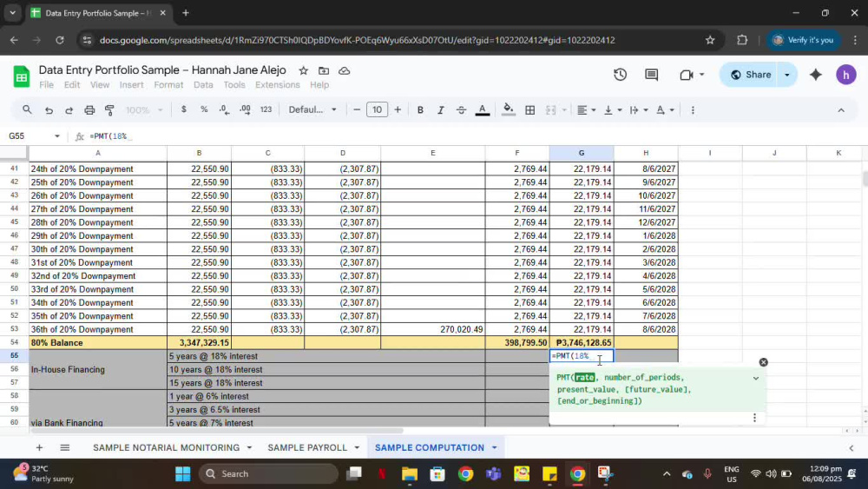Open the Data menu
Viewport: 868px width, 489px height.
point(203,85)
